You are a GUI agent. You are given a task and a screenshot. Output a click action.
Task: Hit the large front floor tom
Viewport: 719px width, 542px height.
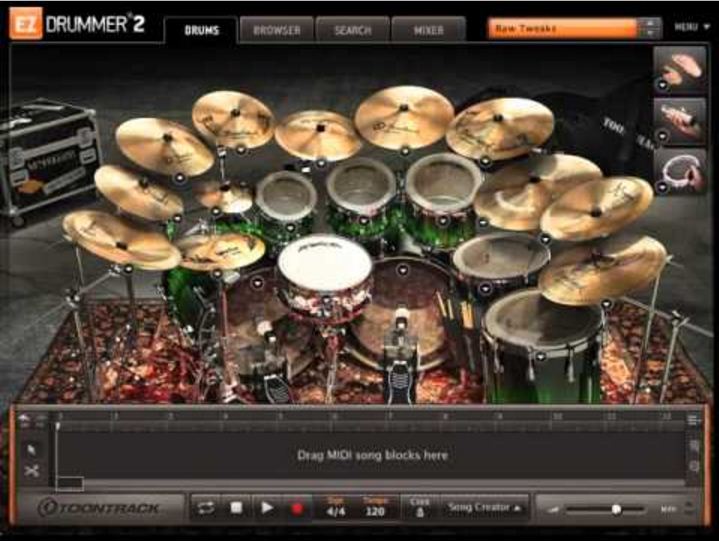[543, 321]
